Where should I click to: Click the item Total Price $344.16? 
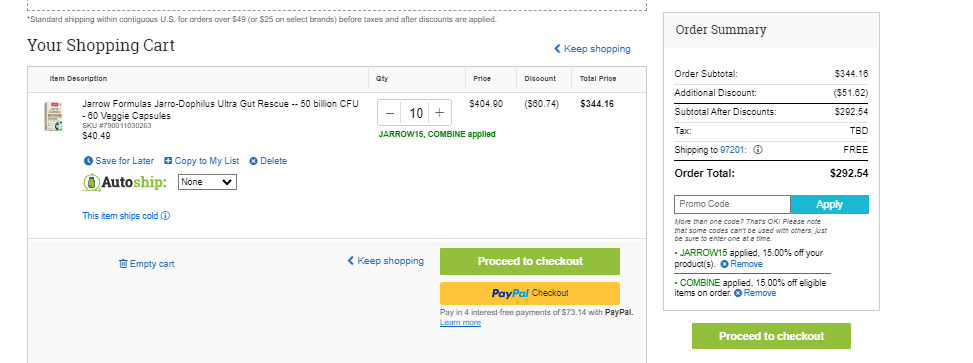[597, 104]
